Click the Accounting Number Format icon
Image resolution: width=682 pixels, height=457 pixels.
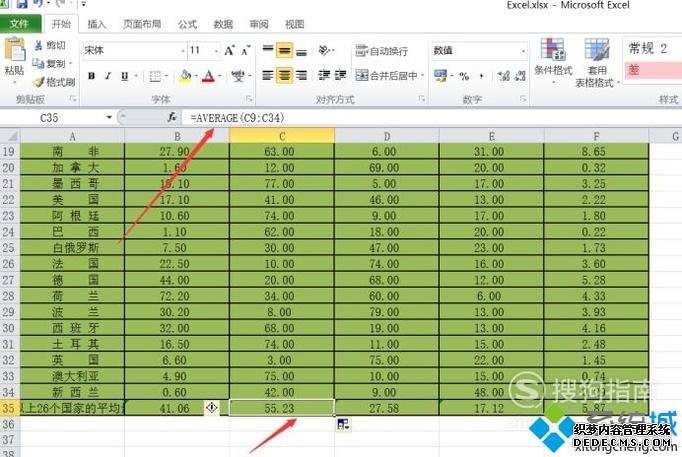440,76
